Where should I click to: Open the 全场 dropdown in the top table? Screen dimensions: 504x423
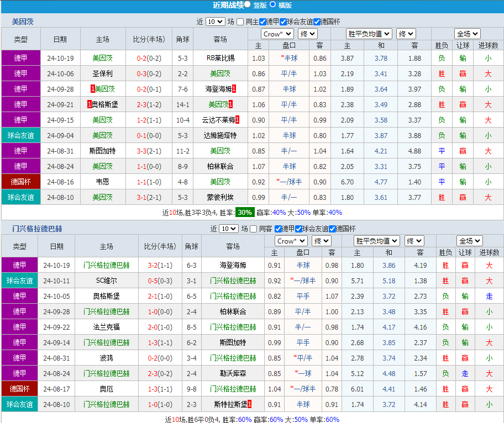(467, 33)
